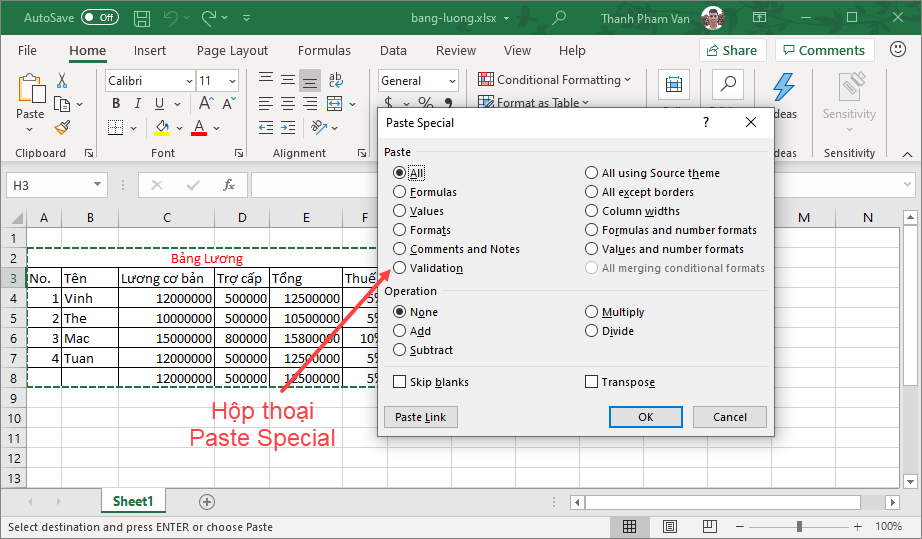
Task: Click the Paste Special help question mark
Action: pos(706,122)
